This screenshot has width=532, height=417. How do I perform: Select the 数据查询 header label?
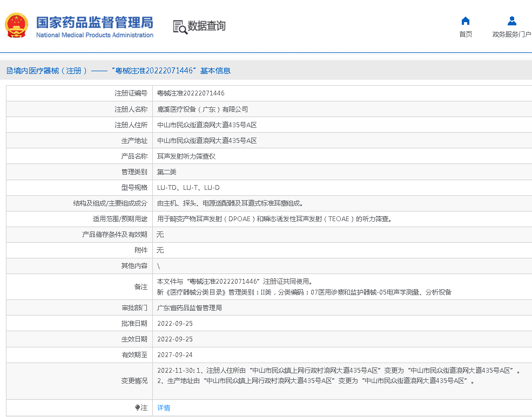[x=207, y=26]
